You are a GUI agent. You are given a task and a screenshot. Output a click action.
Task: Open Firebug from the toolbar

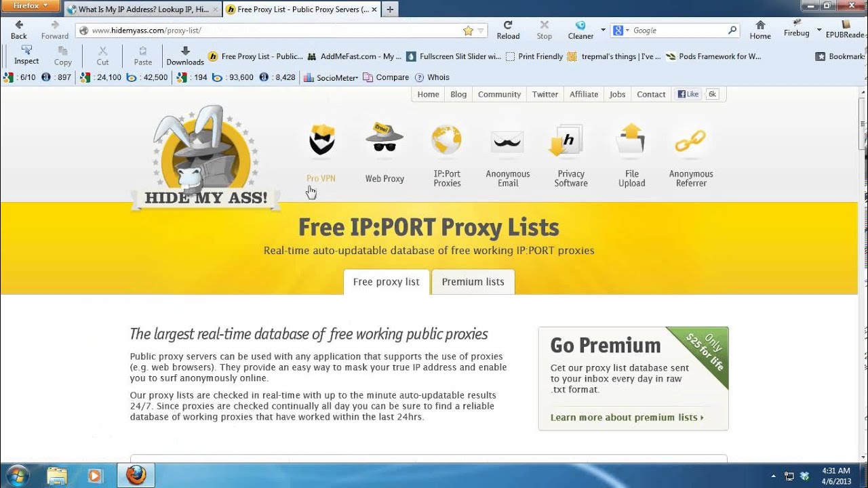797,30
